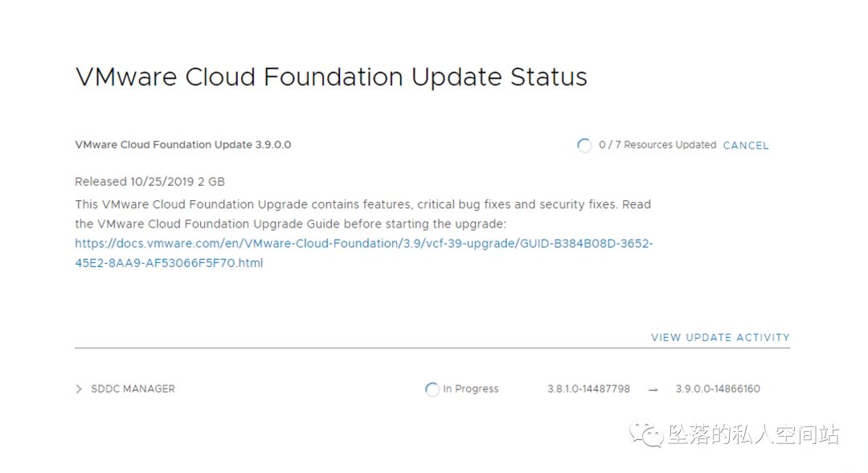Viewport: 868px width, 473px height.
Task: Cancel the Cloud Foundation update
Action: (x=746, y=146)
